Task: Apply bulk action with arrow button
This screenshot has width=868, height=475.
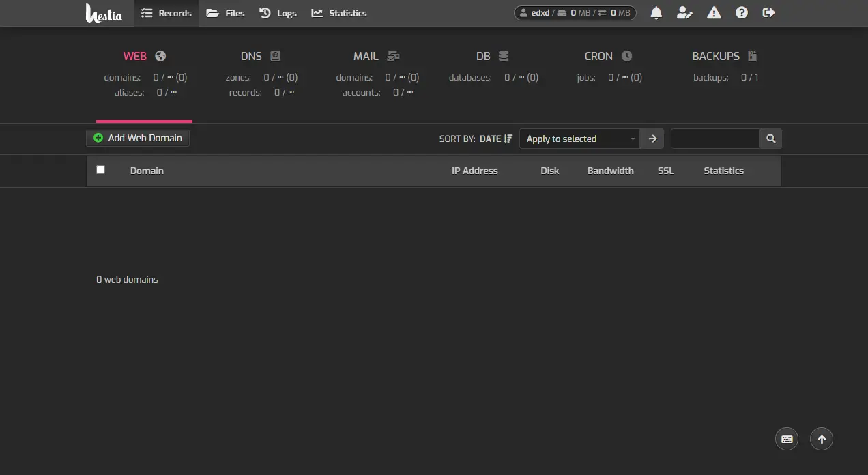Action: pyautogui.click(x=652, y=139)
